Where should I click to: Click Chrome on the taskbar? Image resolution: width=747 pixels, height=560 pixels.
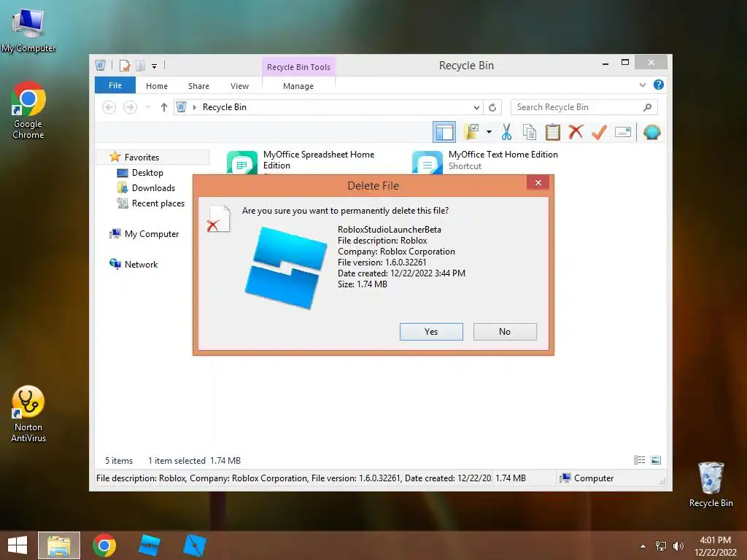tap(104, 545)
